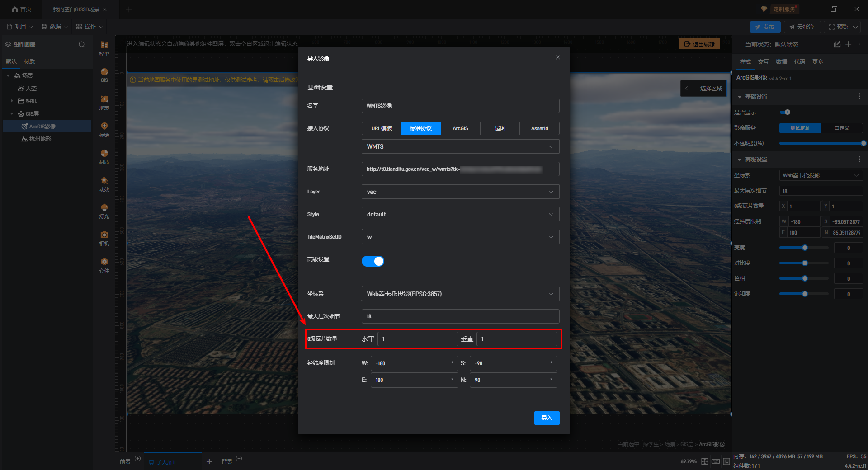Click the 服务地址 URL input field
This screenshot has height=470, width=868.
[x=460, y=169]
